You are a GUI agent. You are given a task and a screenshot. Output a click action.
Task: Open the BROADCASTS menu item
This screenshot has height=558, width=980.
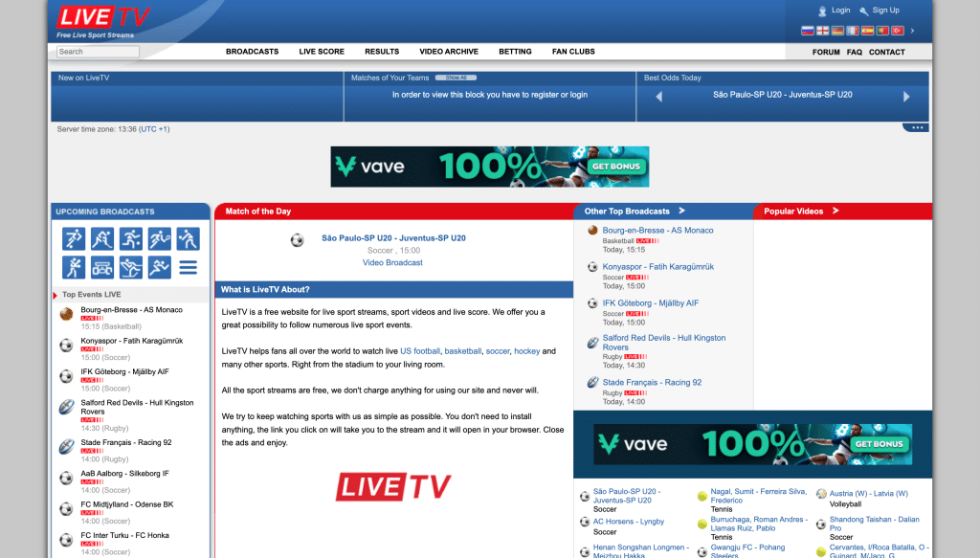coord(253,52)
